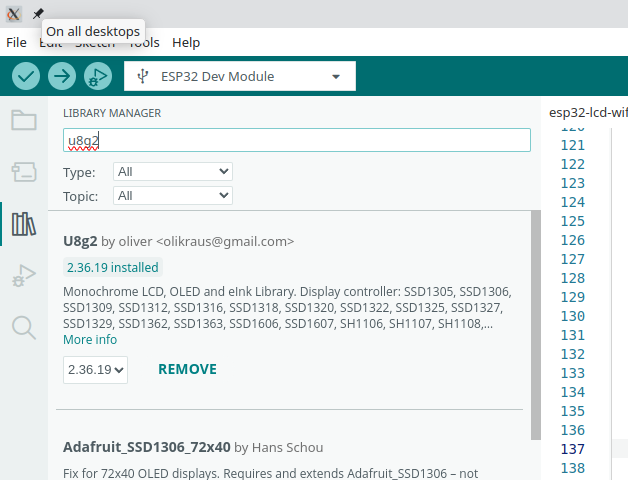Click the On all desktops tooltip
The width and height of the screenshot is (628, 480).
click(x=93, y=31)
